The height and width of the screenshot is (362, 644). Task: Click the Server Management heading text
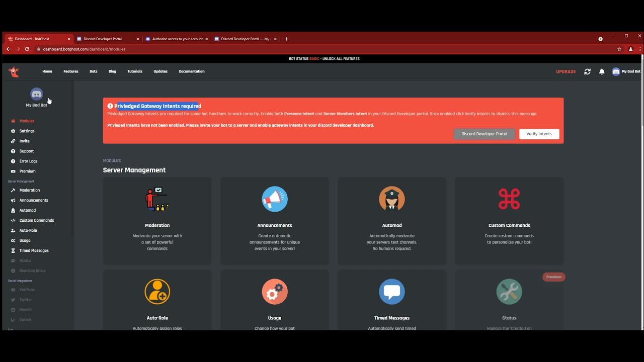tap(134, 170)
